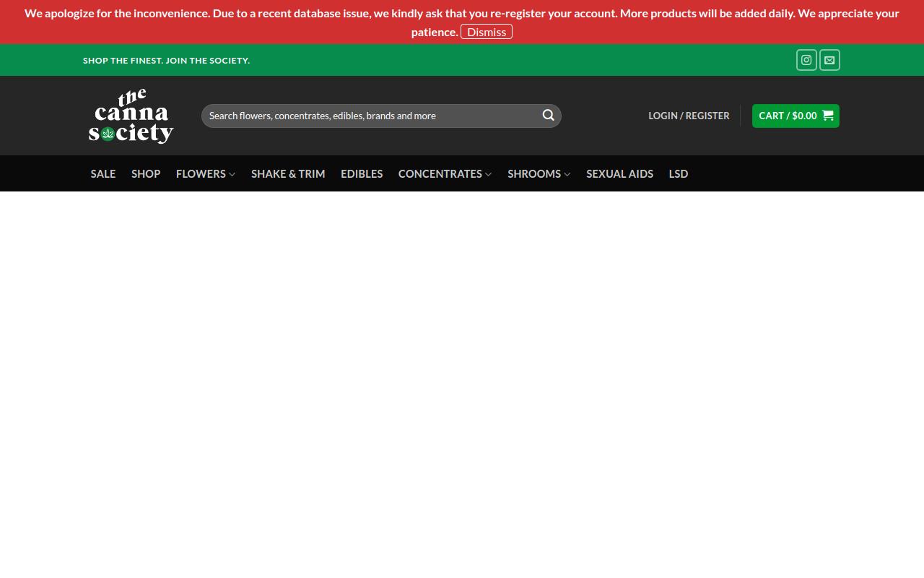Open Shake & Trim menu item
The width and height of the screenshot is (924, 578).
pyautogui.click(x=288, y=173)
